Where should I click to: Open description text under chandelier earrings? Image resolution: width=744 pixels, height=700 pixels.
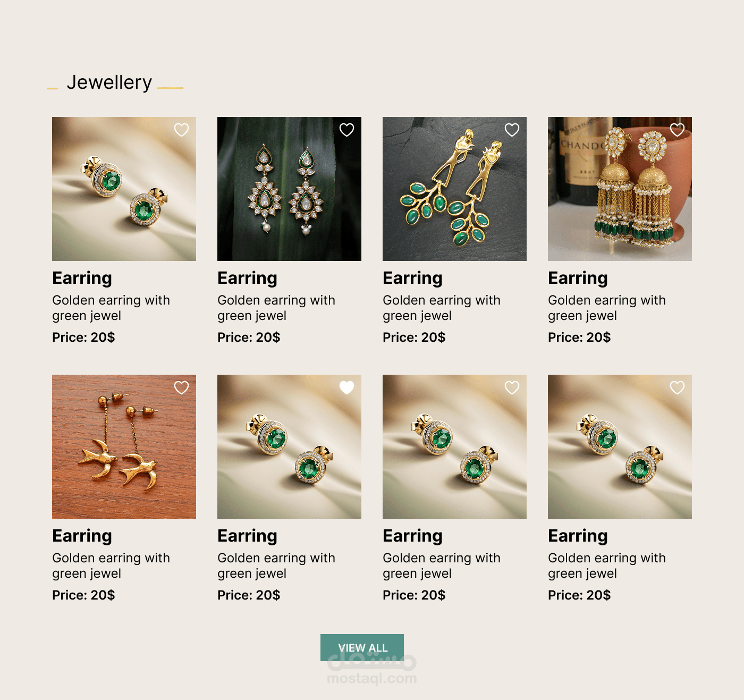[276, 308]
